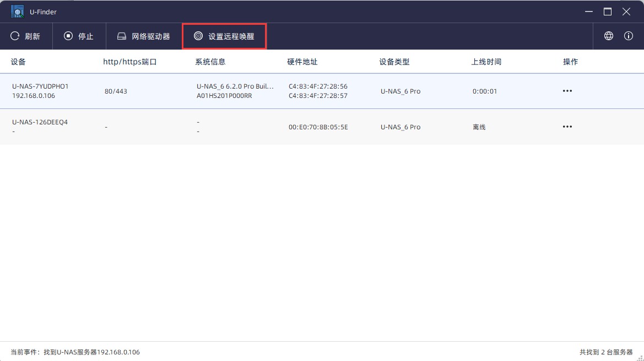Screen dimensions: 644x361
Task: Click the U-Finder app logo
Action: click(18, 12)
